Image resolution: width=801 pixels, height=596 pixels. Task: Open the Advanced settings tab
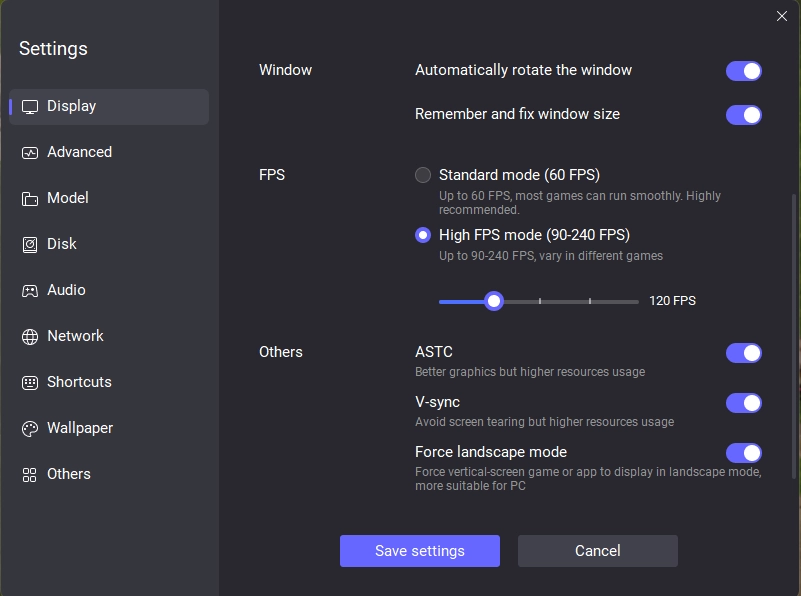pos(79,152)
